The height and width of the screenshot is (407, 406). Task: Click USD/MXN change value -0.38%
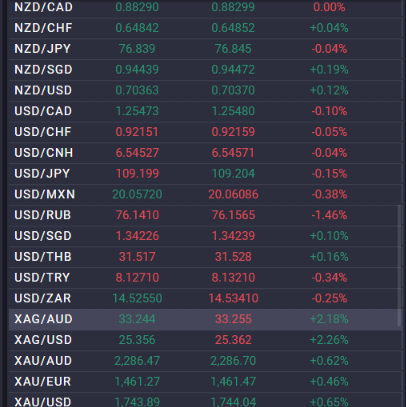(329, 194)
